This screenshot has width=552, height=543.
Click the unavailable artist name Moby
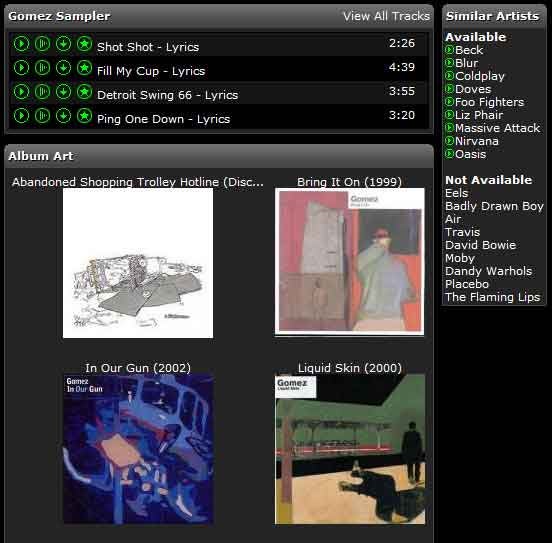point(460,258)
